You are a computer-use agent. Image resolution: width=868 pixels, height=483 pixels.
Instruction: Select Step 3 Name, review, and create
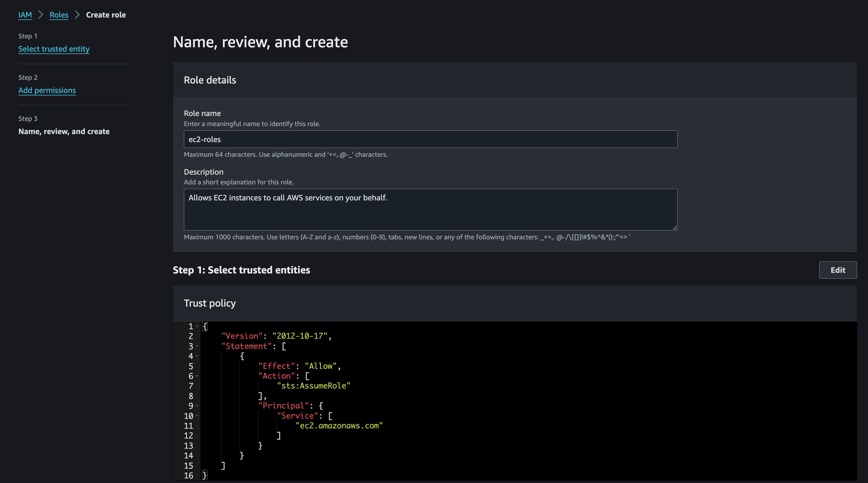pyautogui.click(x=64, y=132)
